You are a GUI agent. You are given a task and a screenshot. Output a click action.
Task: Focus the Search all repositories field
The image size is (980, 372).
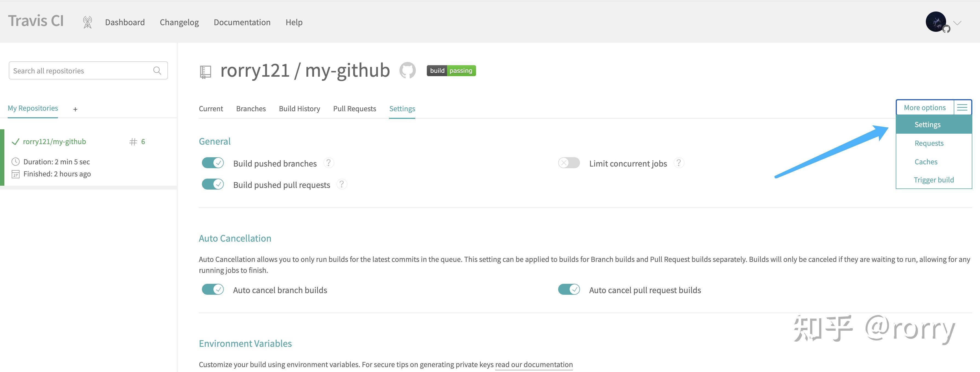[88, 70]
